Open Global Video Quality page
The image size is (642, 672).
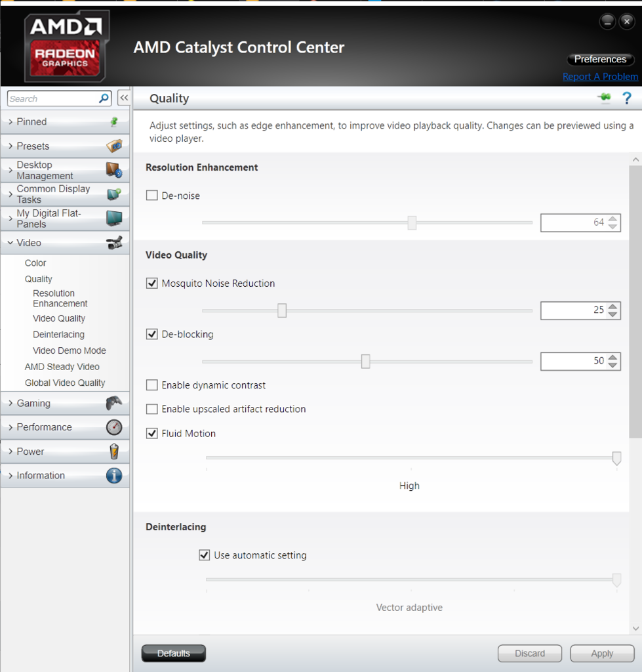click(65, 383)
